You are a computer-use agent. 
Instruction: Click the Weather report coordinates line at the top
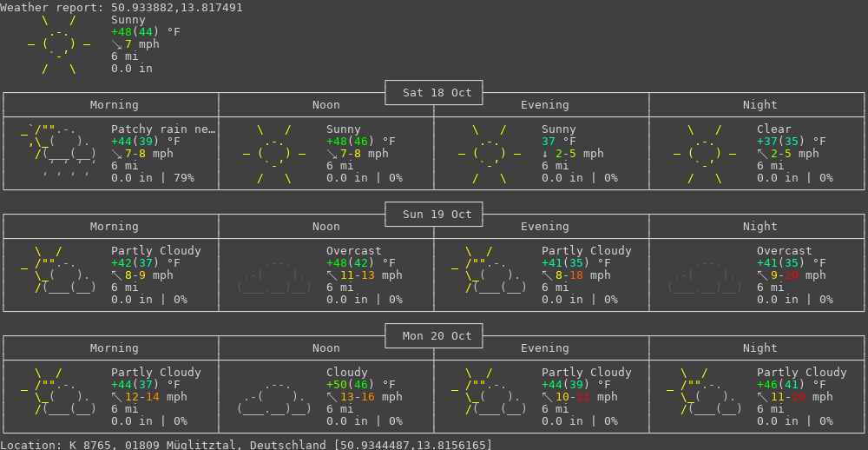122,8
